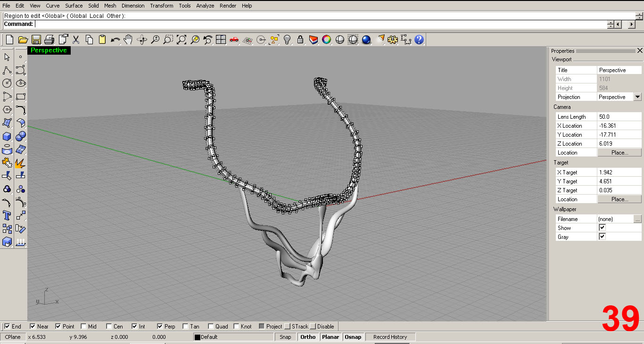Toggle the Ortho status bar button
644x344 pixels.
tap(308, 337)
